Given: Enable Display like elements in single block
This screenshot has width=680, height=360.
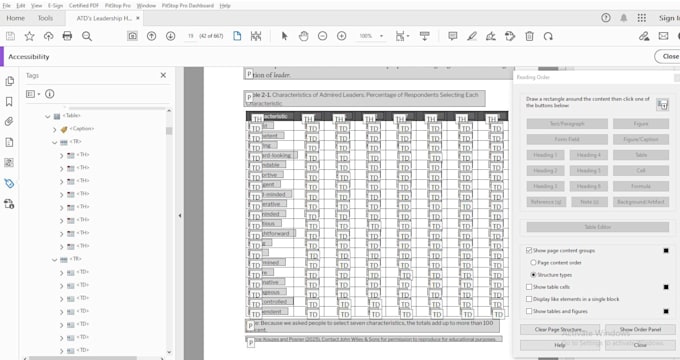Looking at the screenshot, I should (529, 299).
